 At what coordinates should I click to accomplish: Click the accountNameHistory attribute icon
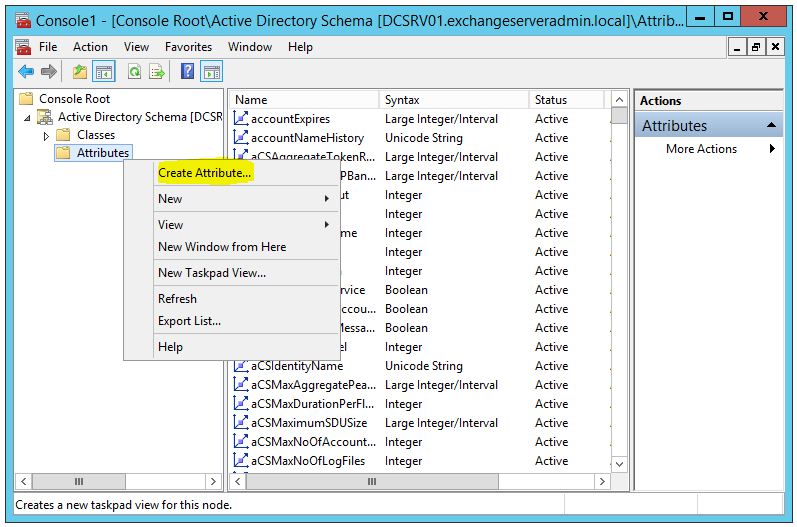(240, 138)
